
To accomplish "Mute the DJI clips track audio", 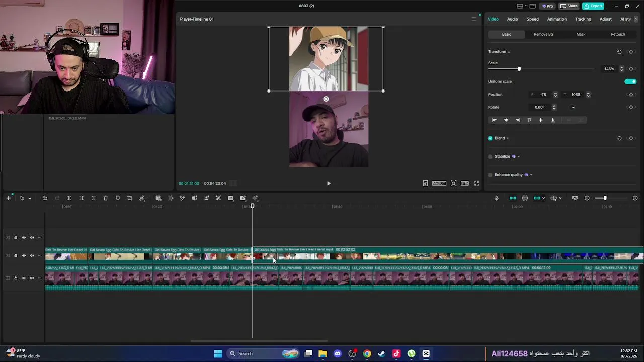I will (32, 278).
